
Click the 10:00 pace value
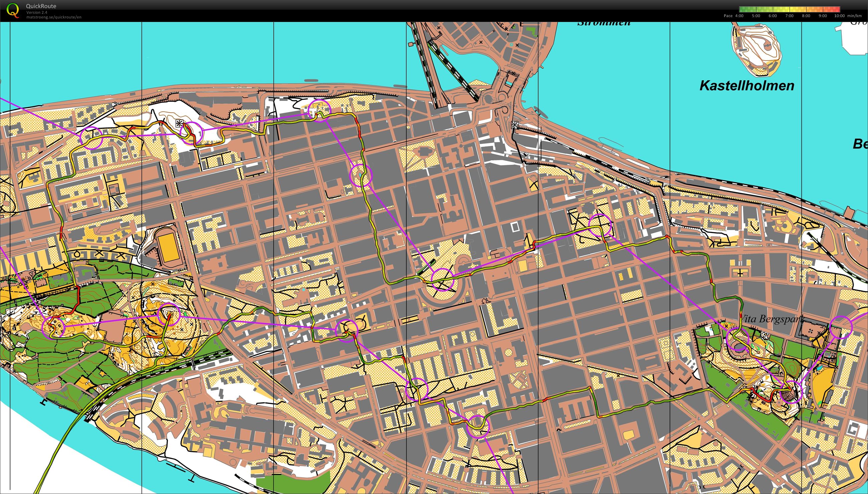tap(840, 16)
